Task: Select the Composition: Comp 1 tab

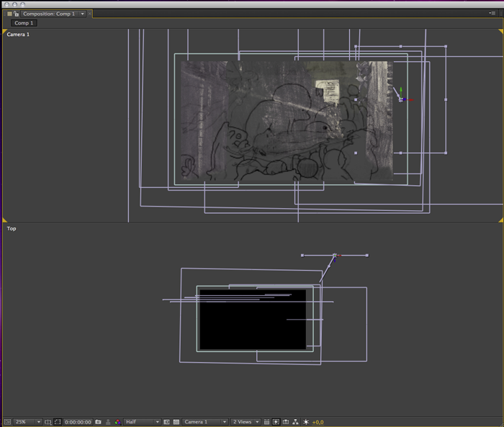Action: coord(49,14)
